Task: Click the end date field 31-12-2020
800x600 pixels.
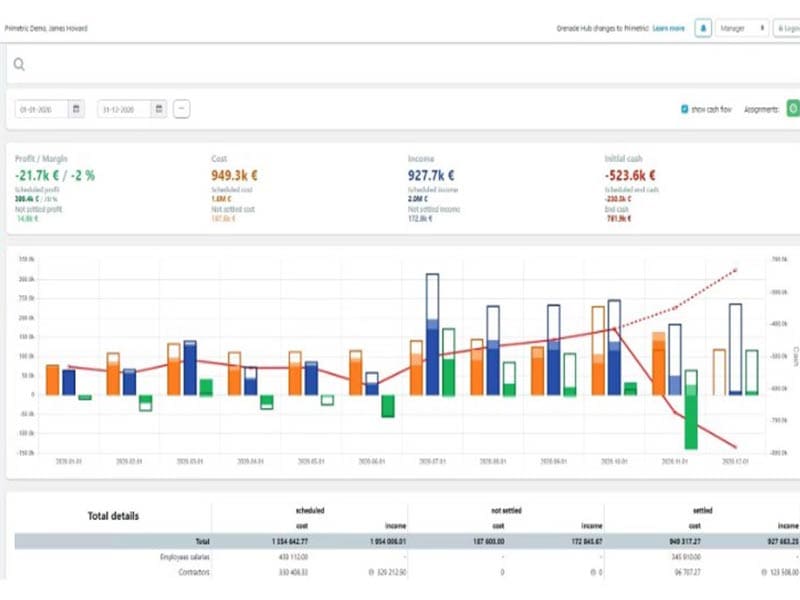Action: (124, 109)
